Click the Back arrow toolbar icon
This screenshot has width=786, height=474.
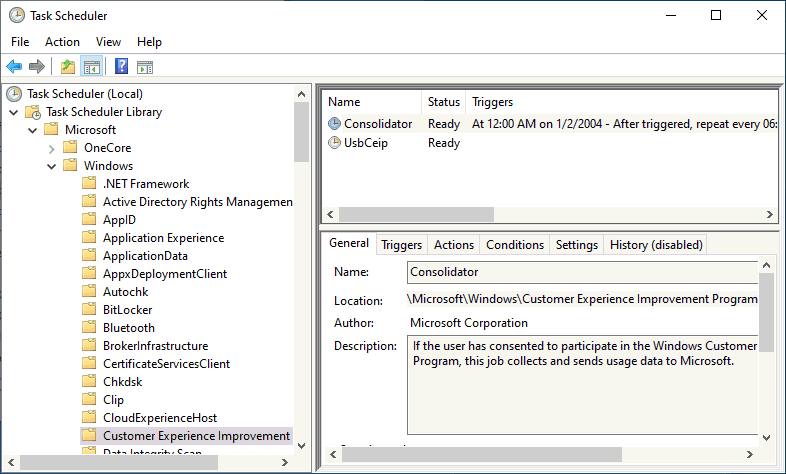[x=14, y=66]
